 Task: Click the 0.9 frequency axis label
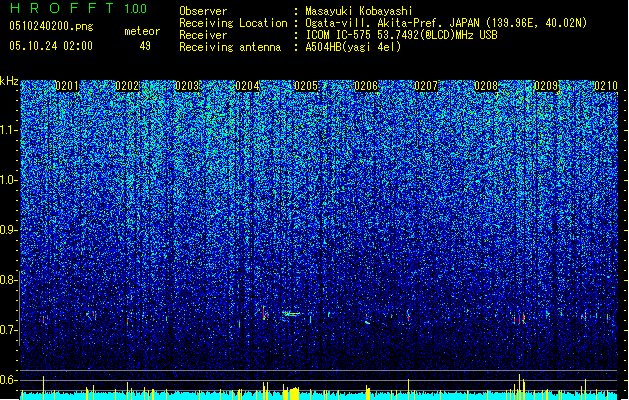point(8,230)
